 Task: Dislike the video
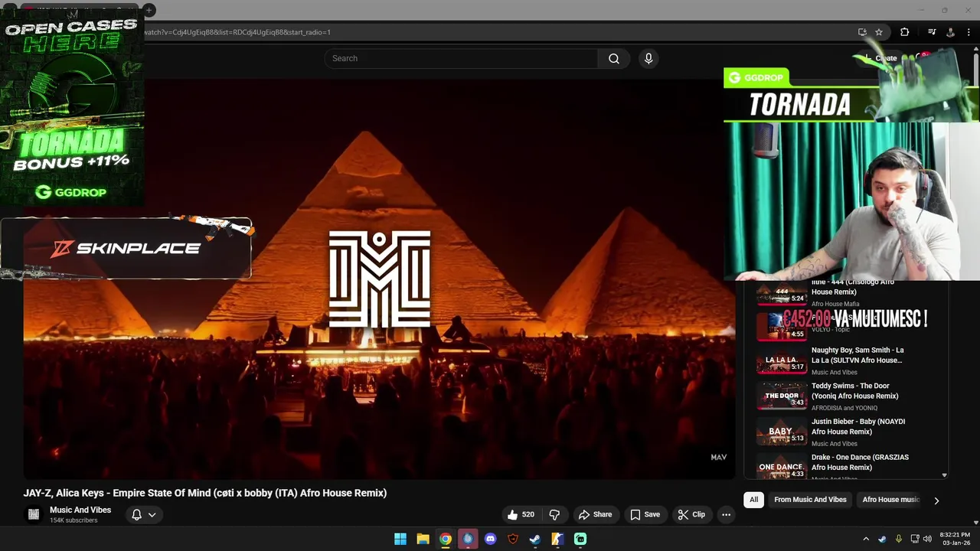pyautogui.click(x=554, y=514)
